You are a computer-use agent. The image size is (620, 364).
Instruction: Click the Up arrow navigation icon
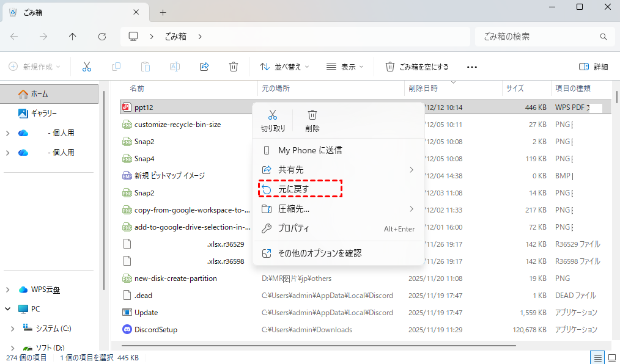tap(73, 37)
